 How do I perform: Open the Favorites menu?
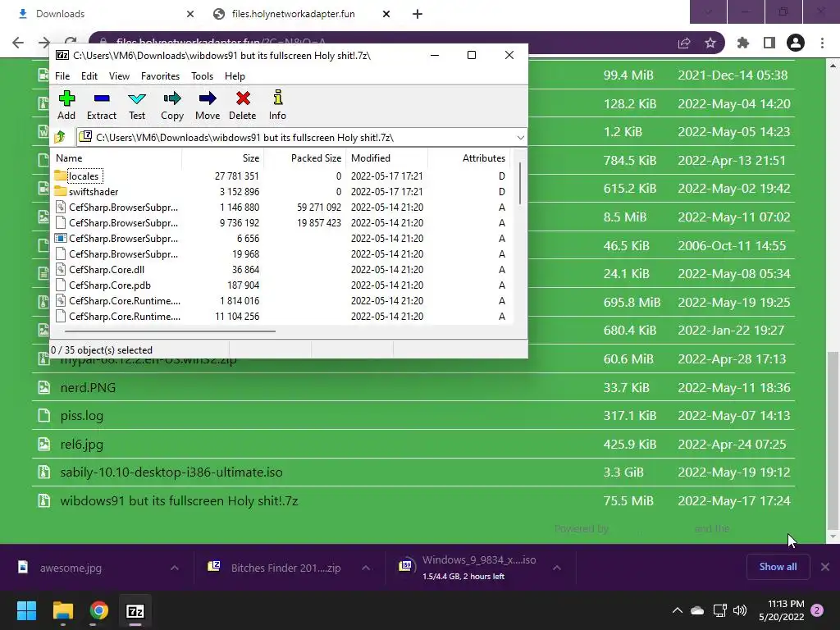(160, 76)
